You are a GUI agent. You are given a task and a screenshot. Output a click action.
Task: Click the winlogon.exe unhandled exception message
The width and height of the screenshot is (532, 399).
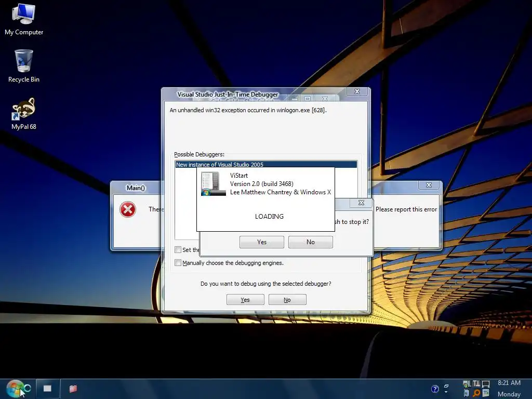point(248,110)
